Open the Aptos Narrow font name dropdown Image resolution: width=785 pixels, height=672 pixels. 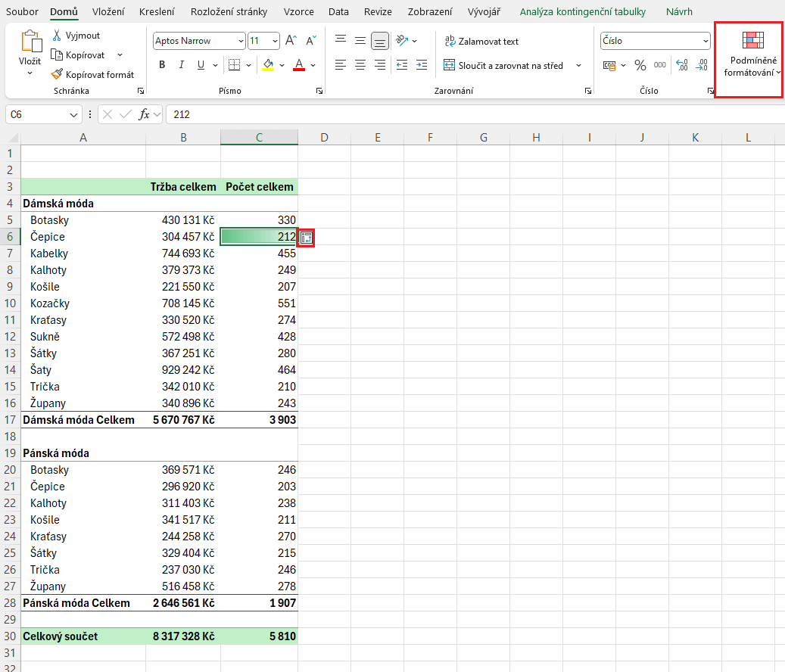coord(241,41)
